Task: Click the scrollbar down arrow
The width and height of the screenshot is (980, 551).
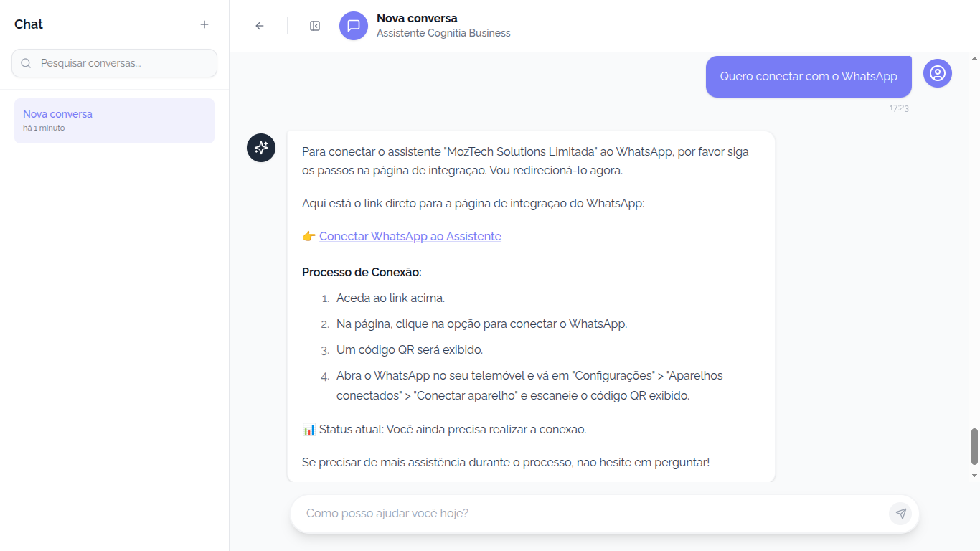Action: tap(974, 475)
